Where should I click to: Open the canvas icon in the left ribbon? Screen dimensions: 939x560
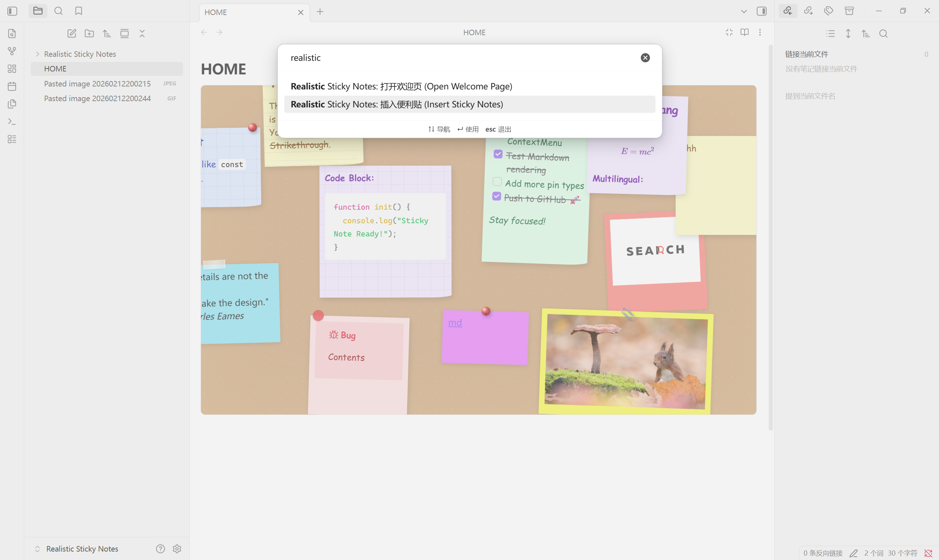[12, 69]
